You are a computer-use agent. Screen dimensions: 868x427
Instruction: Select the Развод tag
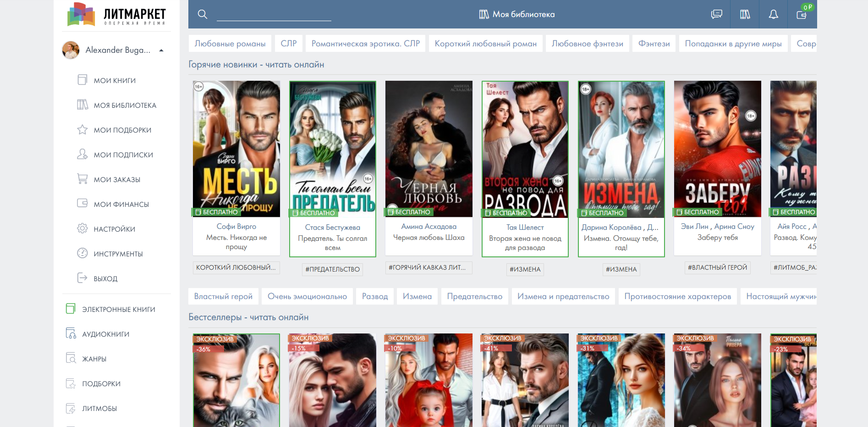[x=375, y=296]
